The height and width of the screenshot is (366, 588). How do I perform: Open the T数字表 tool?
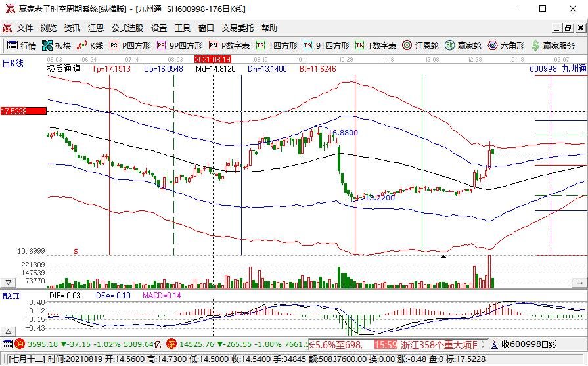[376, 46]
